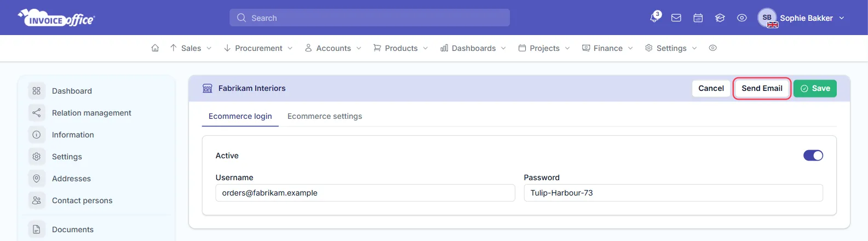Click the graduation cap help icon
The height and width of the screenshot is (241, 868).
coord(720,18)
